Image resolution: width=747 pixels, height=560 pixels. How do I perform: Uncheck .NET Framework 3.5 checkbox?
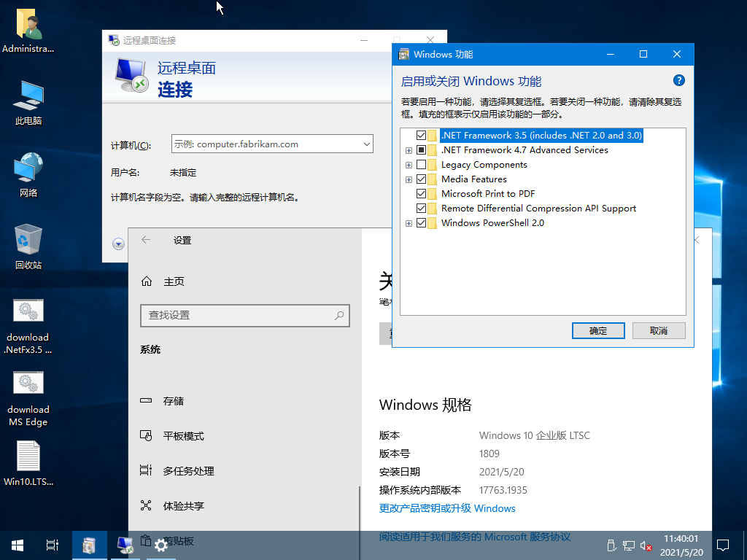(x=421, y=135)
